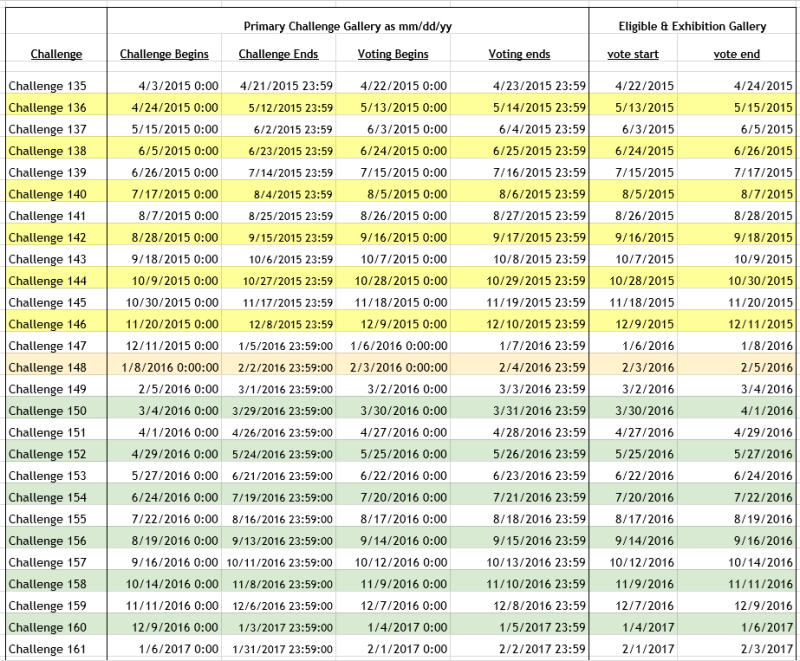Viewport: 800px width, 661px height.
Task: Click Challenge 160's end date "1/3/2017 23:59:00"
Action: 286,628
